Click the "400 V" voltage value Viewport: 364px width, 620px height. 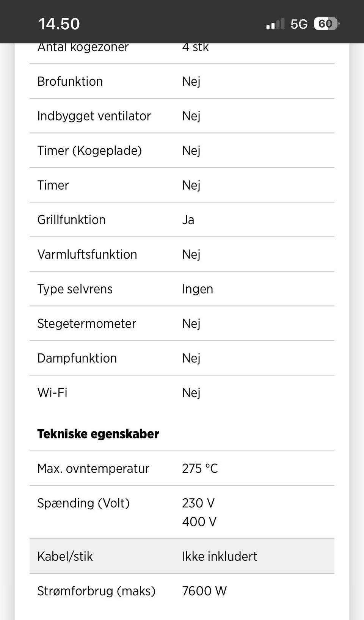pos(199,522)
